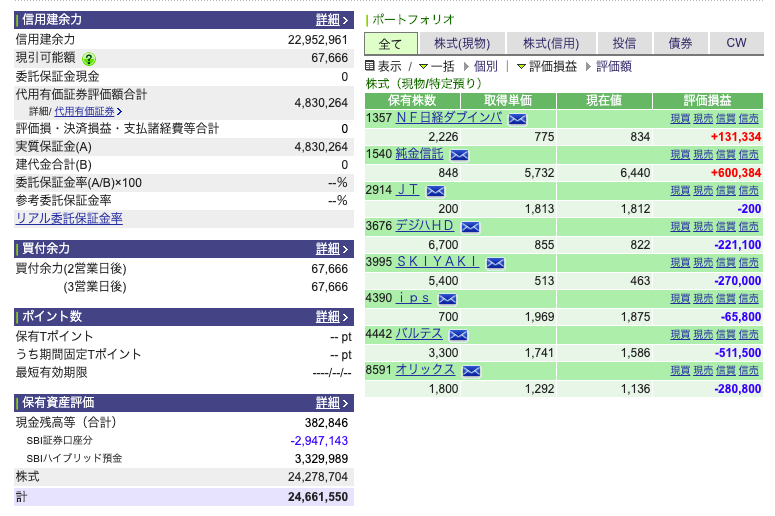
Task: Select the 一括 display mode
Action: pos(442,66)
